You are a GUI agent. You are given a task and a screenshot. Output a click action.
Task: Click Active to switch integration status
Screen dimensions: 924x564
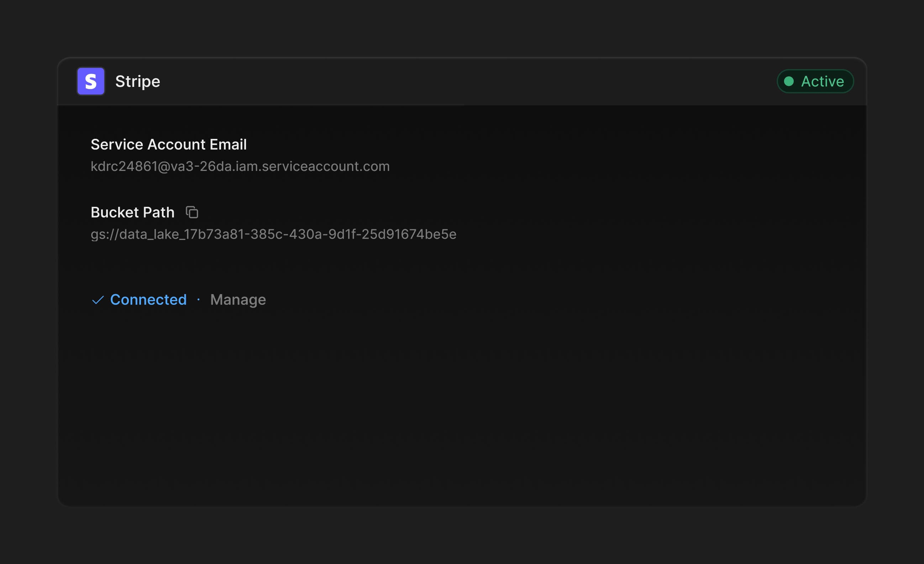815,81
